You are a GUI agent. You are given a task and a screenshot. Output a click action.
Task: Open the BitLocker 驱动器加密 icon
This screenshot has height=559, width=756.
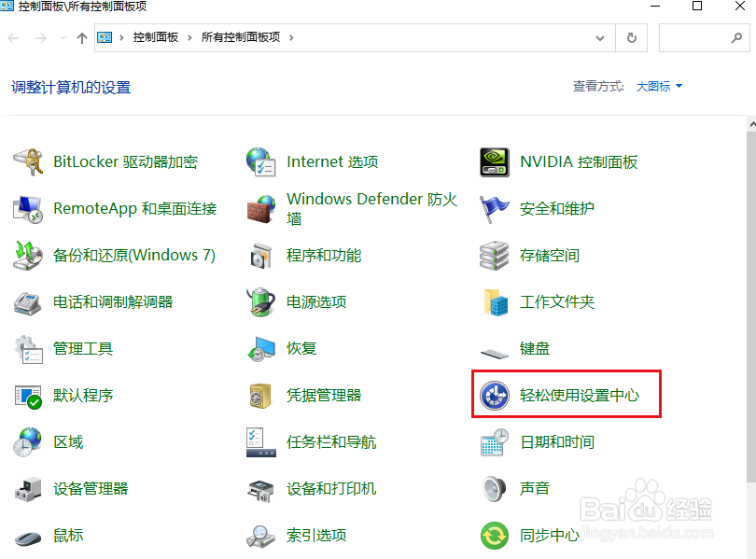pos(28,162)
